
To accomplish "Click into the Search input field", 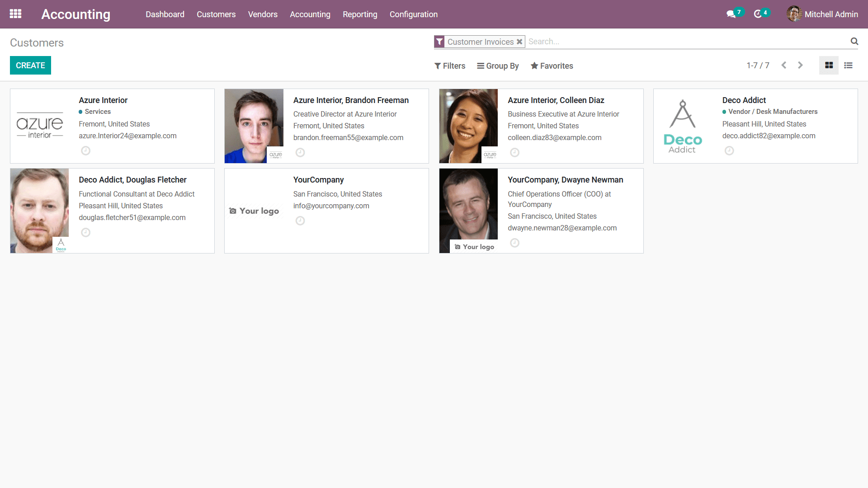I will click(x=678, y=42).
